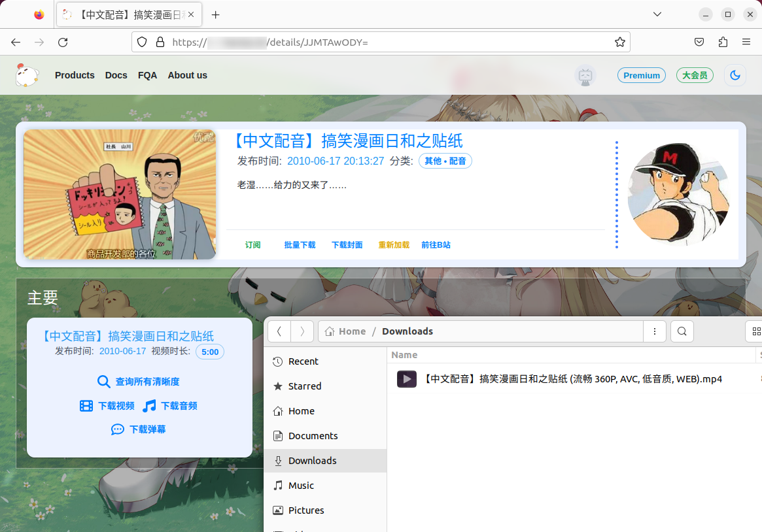The height and width of the screenshot is (532, 762).
Task: Select Home in the Files sidebar
Action: (x=325, y=411)
